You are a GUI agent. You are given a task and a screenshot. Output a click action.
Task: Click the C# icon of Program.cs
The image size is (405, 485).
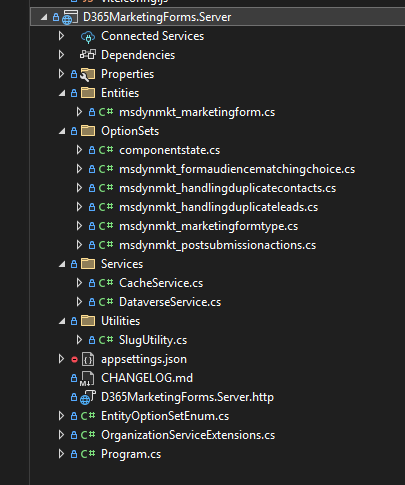(x=88, y=454)
